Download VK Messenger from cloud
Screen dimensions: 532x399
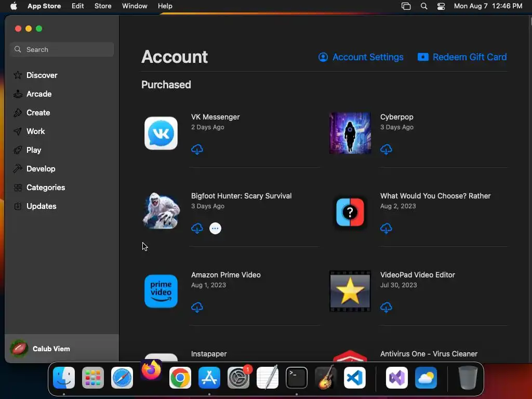pos(197,149)
